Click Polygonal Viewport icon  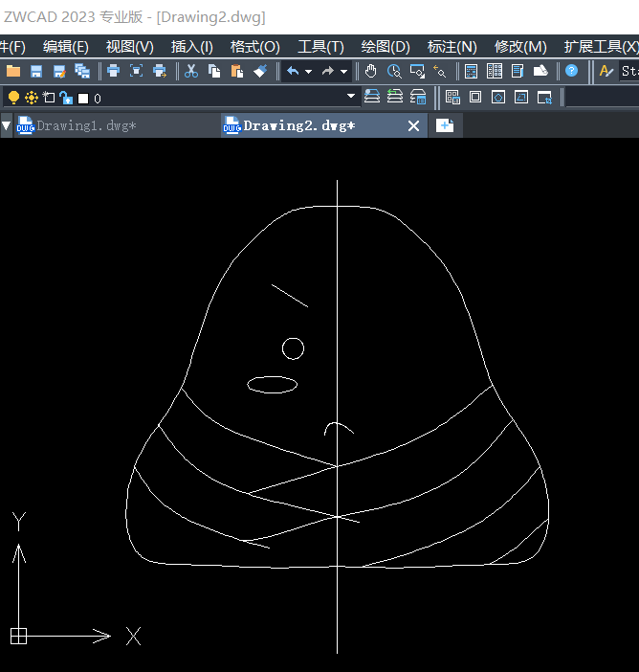(498, 98)
